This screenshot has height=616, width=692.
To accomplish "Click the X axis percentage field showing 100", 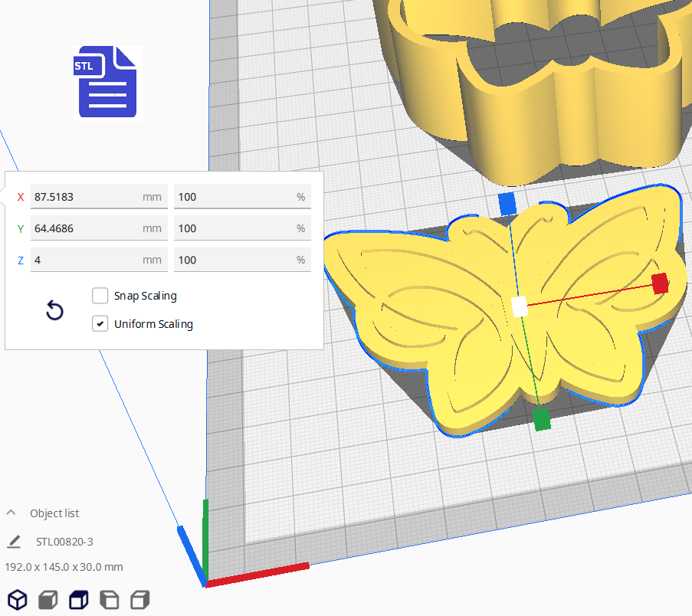I will (242, 197).
